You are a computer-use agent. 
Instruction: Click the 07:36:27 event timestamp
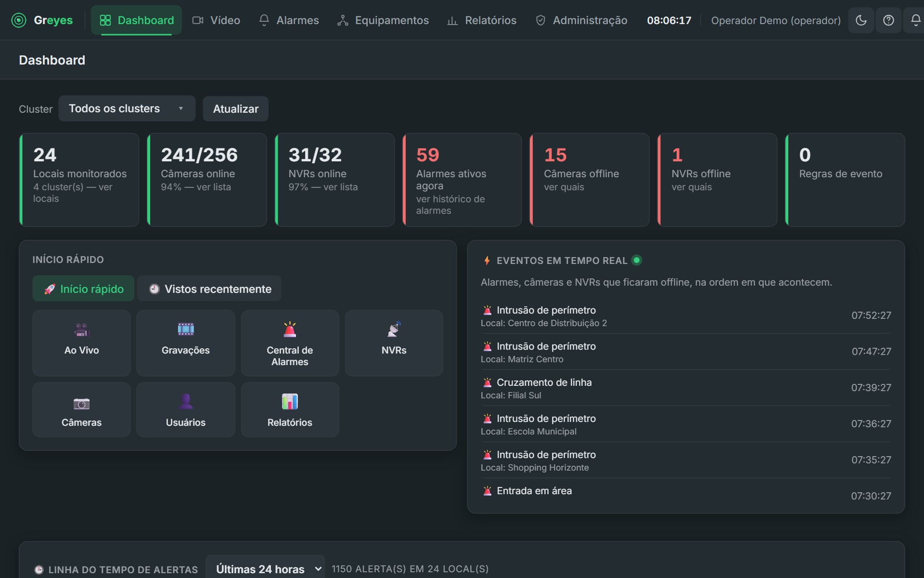pyautogui.click(x=871, y=423)
